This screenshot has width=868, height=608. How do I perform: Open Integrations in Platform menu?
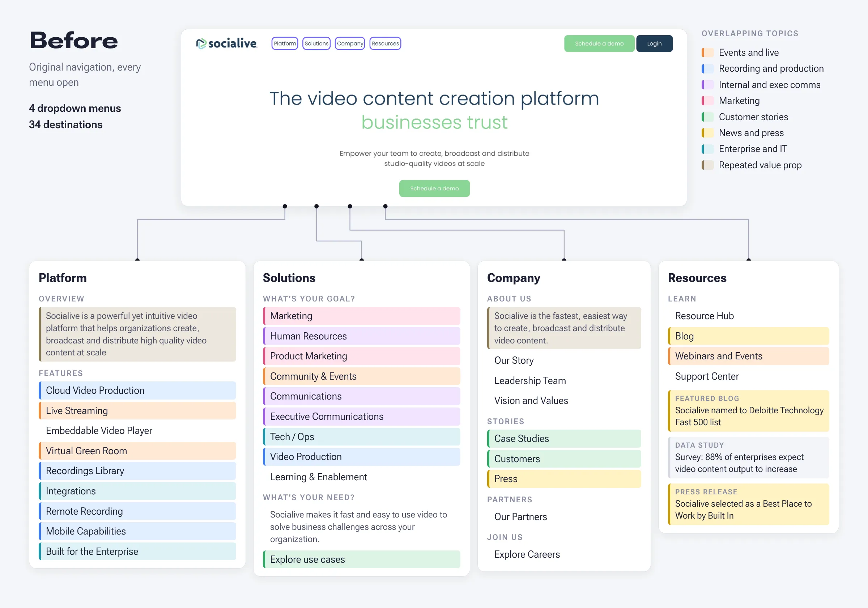tap(137, 491)
